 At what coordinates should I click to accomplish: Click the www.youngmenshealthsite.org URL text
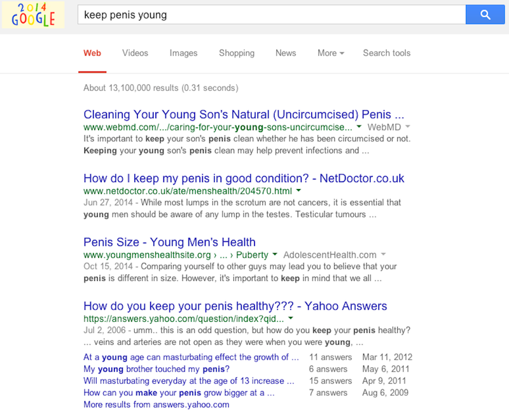click(x=147, y=255)
